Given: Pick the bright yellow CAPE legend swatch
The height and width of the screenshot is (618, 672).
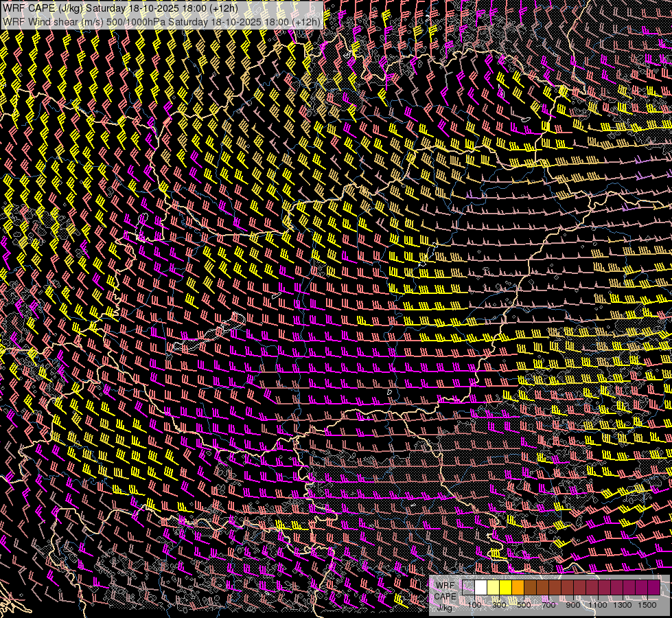Looking at the screenshot, I should (506, 588).
